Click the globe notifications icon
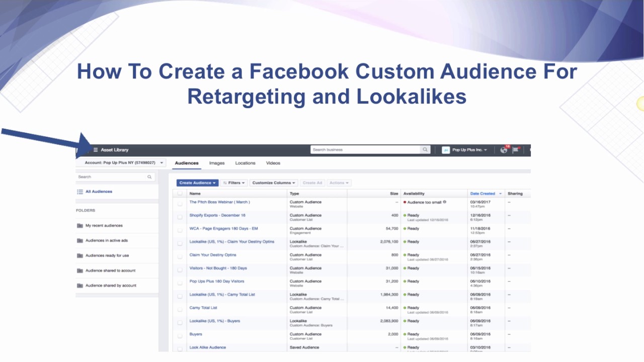The height and width of the screenshot is (362, 644). (504, 150)
